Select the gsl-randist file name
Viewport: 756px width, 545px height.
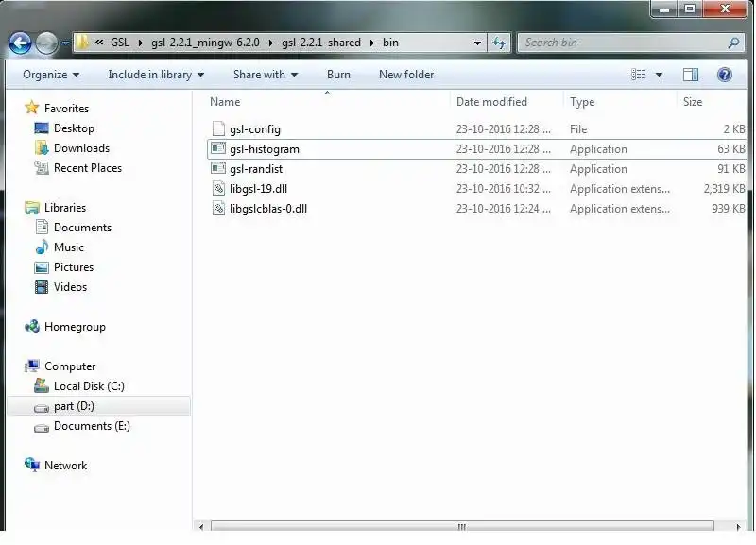(x=256, y=169)
